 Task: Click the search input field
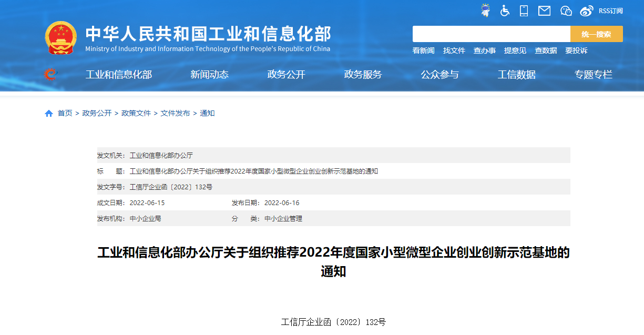pyautogui.click(x=491, y=34)
